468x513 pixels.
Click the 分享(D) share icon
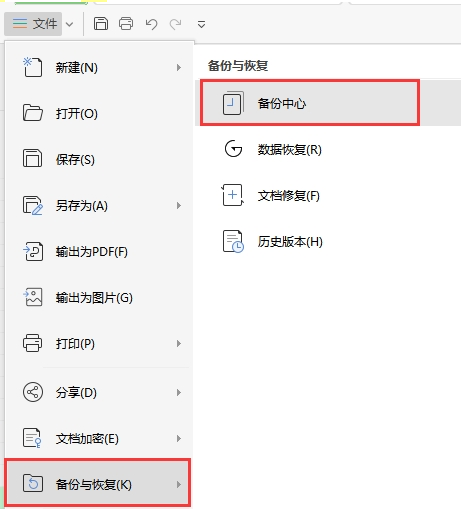point(33,392)
